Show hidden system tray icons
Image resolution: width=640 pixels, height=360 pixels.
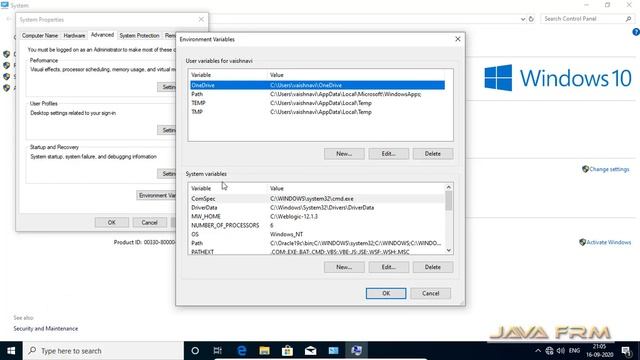538,351
